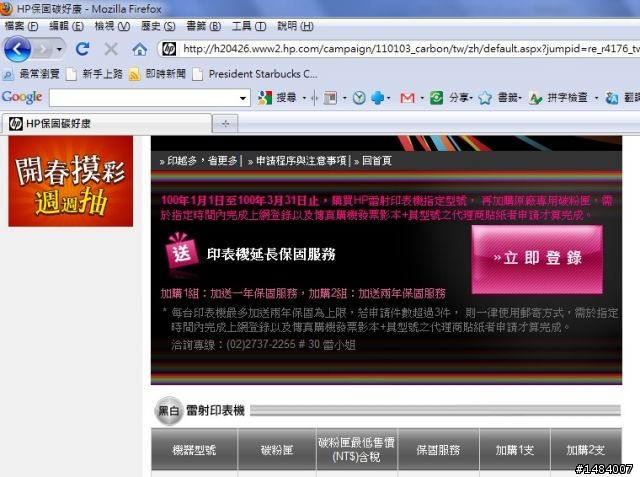Expand the Gmail icon dropdown arrow
Viewport: 640px width, 477px height.
click(422, 98)
